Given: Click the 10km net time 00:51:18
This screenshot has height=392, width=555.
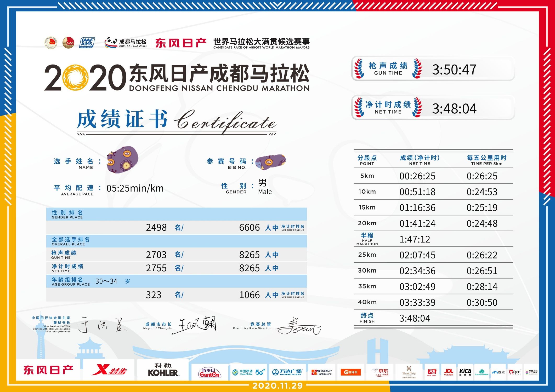Looking at the screenshot, I should click(x=417, y=192).
